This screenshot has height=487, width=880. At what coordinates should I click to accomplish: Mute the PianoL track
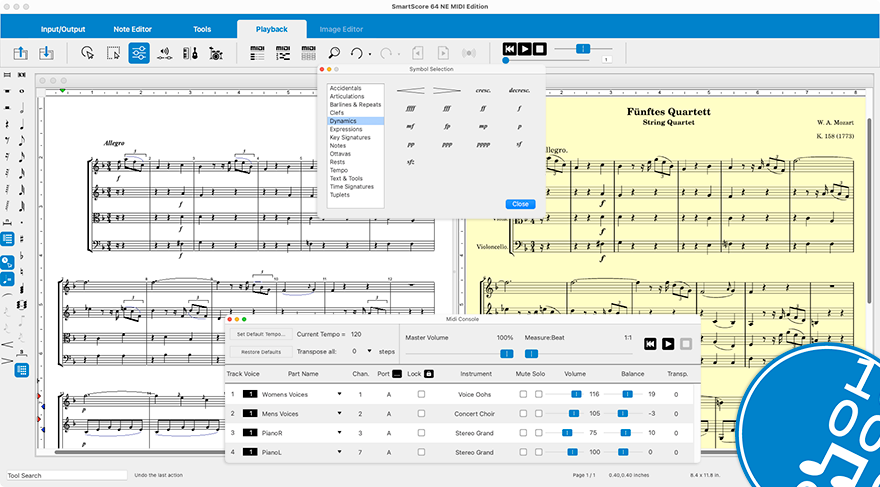(x=523, y=452)
